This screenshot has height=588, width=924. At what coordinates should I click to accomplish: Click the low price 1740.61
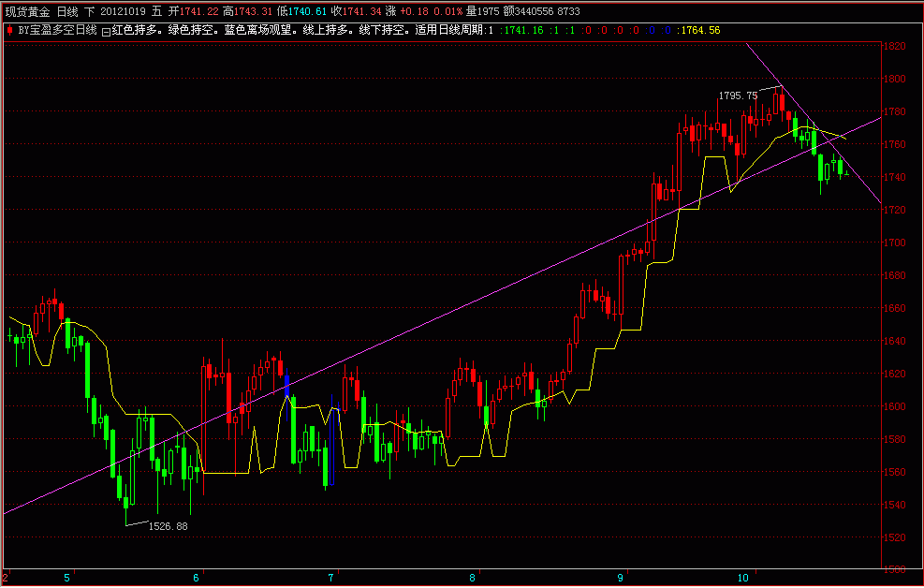pos(307,11)
